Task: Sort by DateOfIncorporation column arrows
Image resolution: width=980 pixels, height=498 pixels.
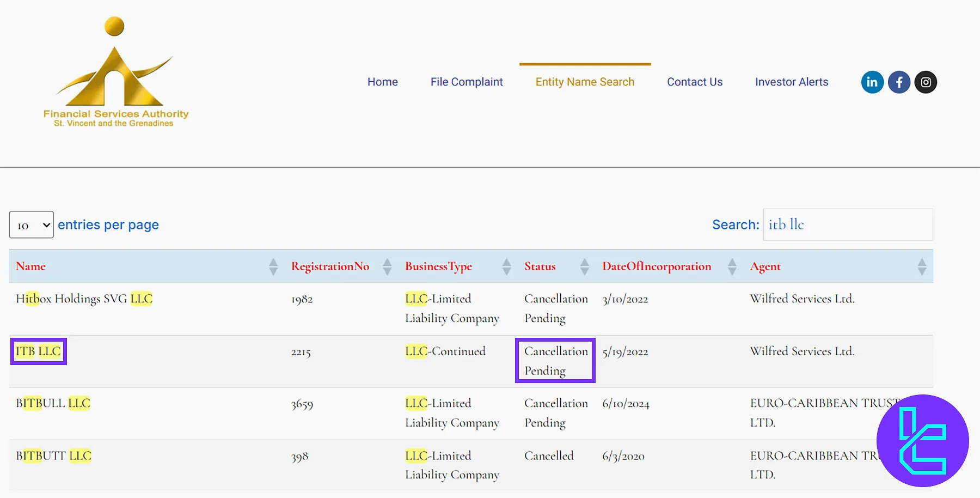Action: tap(732, 266)
